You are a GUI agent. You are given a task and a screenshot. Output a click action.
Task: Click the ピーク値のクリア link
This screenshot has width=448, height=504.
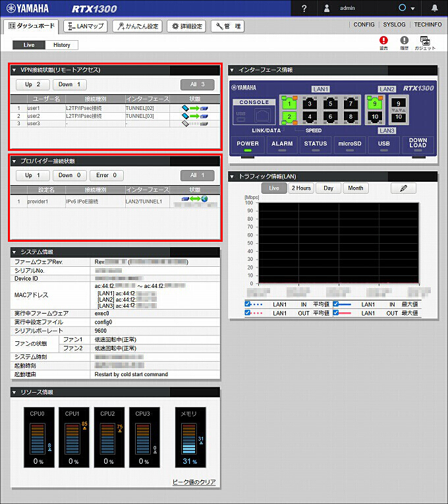coord(194,482)
